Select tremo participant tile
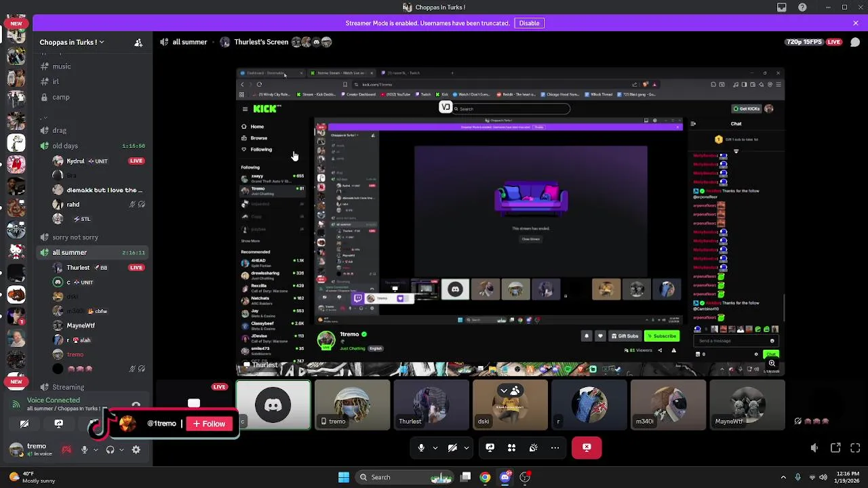Image resolution: width=868 pixels, height=488 pixels. tap(353, 405)
